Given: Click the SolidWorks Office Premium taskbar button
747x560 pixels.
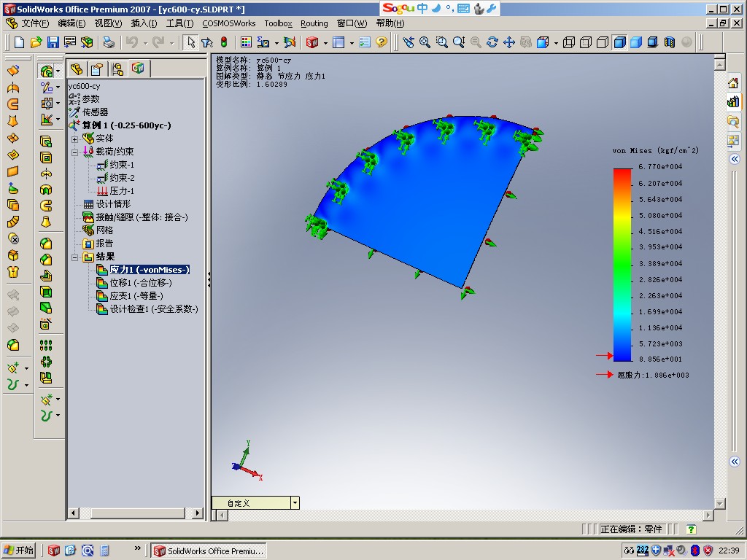Looking at the screenshot, I should pos(209,551).
